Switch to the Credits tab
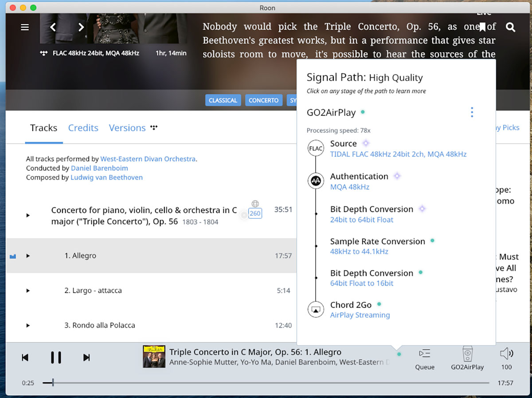This screenshot has width=532, height=398. [x=83, y=128]
